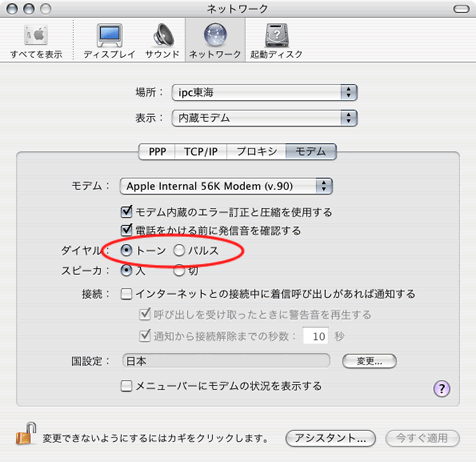
Task: Open the すべてを表示 (Show All) icon
Action: coord(36,35)
